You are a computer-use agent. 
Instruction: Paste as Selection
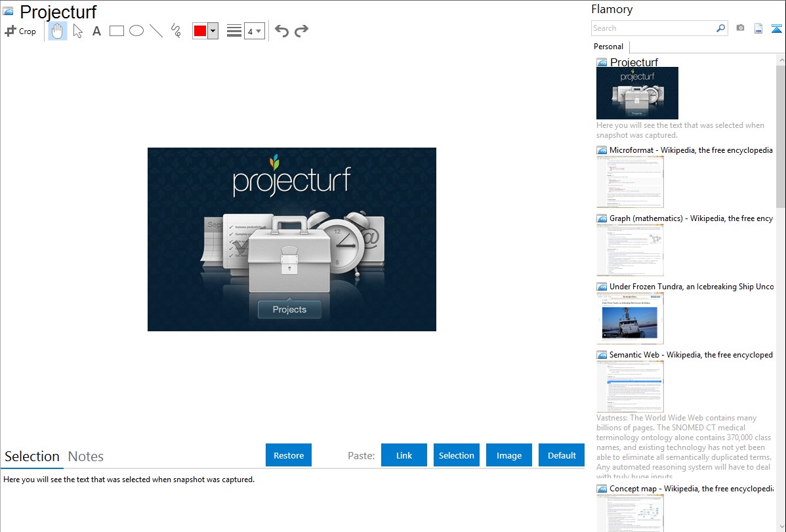(x=457, y=455)
